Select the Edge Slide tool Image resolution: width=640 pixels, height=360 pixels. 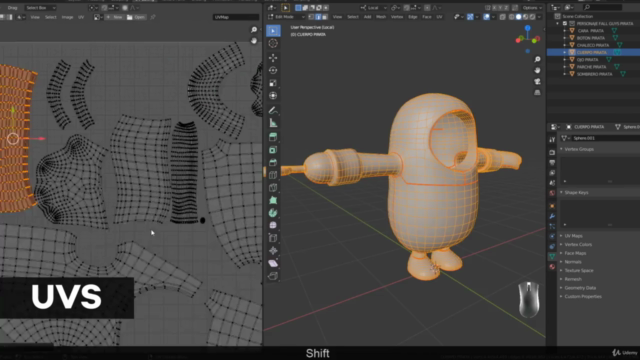pos(273,238)
